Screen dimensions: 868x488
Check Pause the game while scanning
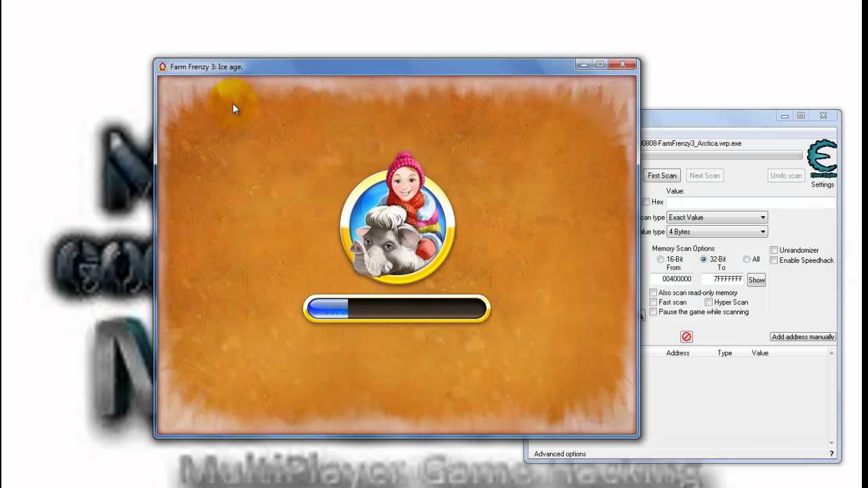(x=653, y=312)
